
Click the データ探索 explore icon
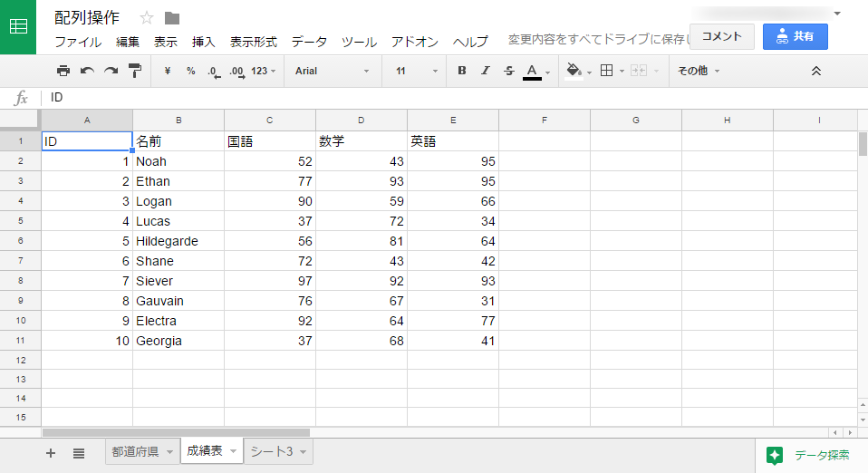pos(775,455)
